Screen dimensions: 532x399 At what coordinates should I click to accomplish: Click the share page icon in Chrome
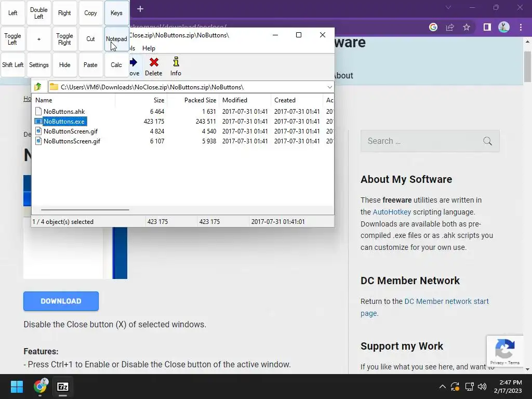click(450, 27)
